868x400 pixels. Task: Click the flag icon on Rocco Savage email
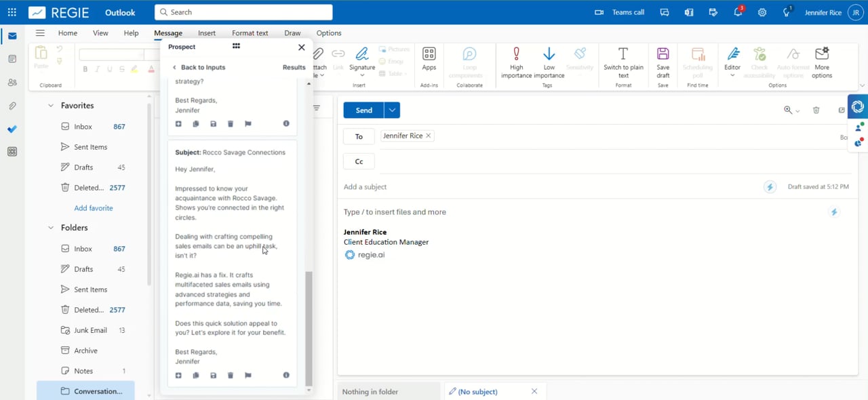[248, 375]
